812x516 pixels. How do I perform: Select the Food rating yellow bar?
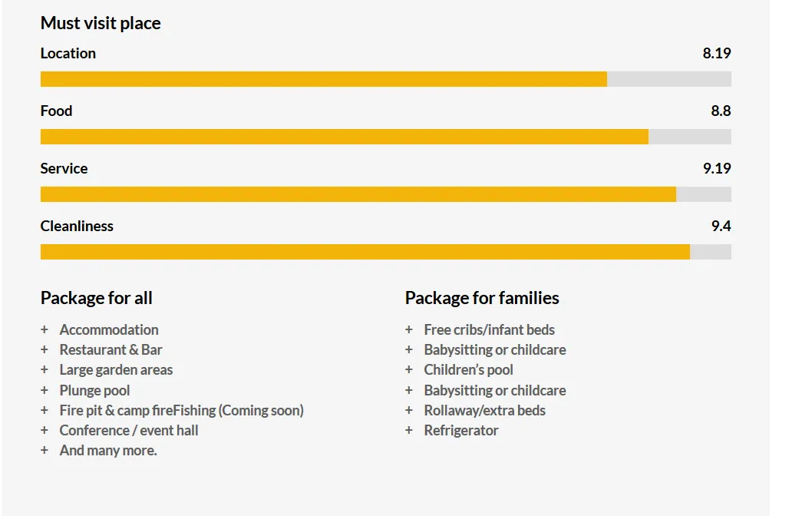click(x=344, y=137)
